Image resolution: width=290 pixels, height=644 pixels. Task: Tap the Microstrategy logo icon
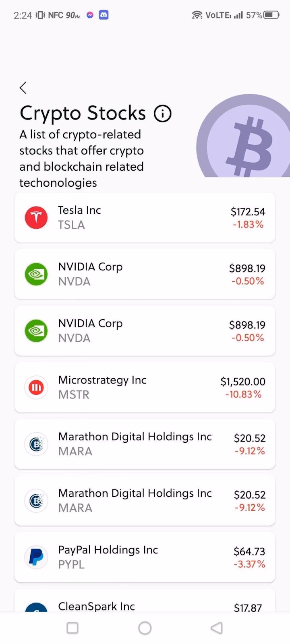(x=36, y=388)
